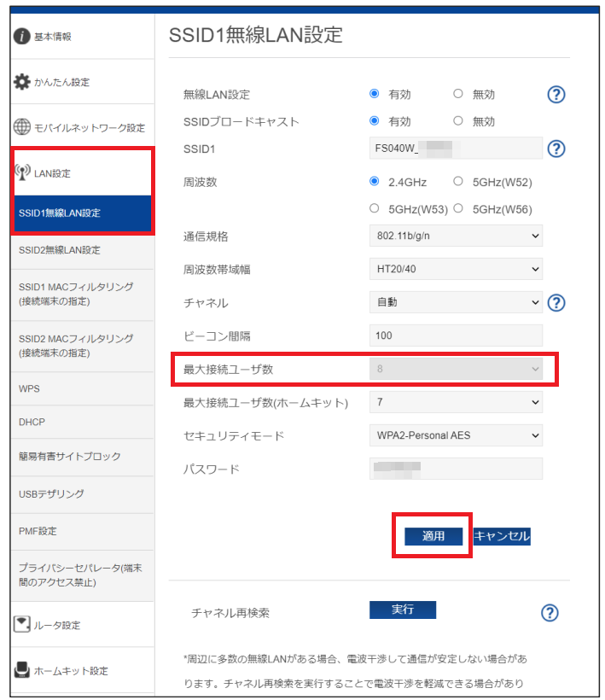Click the ルータ設定 router icon
Image resolution: width=605 pixels, height=700 pixels.
click(22, 624)
